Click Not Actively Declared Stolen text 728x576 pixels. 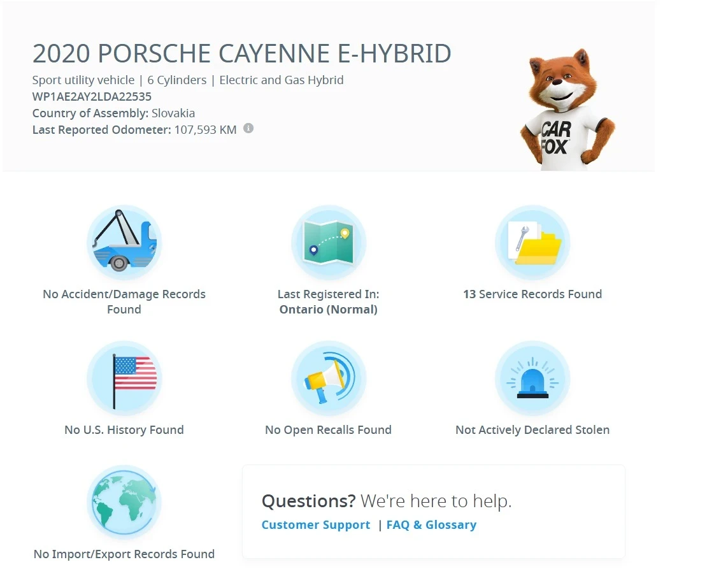[x=532, y=429]
